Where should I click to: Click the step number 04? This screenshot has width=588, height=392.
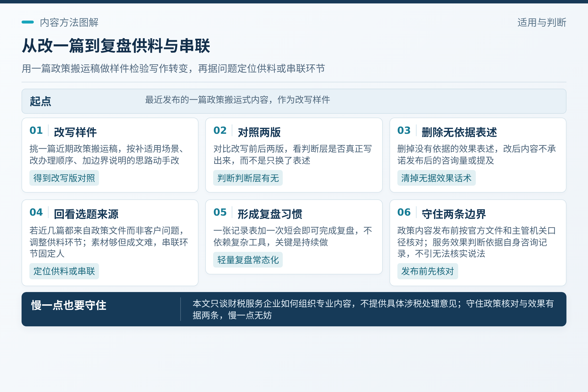tap(36, 212)
